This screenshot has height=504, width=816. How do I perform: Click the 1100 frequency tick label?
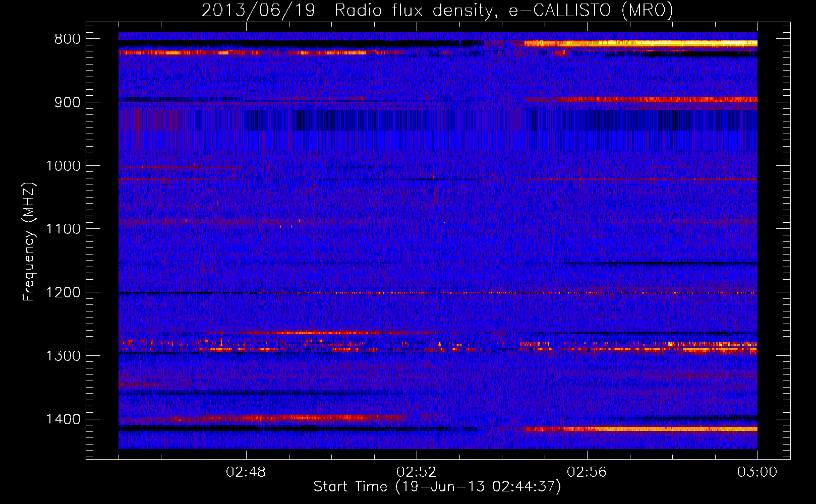pyautogui.click(x=63, y=229)
